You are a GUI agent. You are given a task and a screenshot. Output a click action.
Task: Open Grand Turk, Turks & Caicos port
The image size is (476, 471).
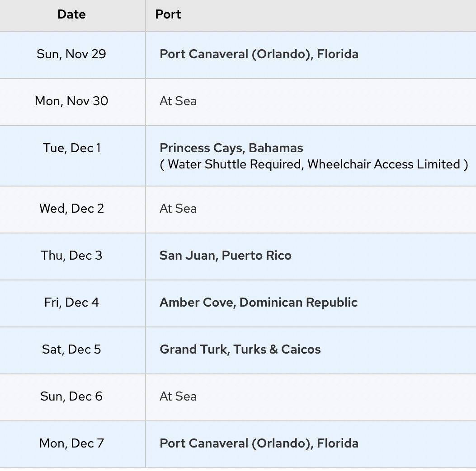tap(240, 350)
